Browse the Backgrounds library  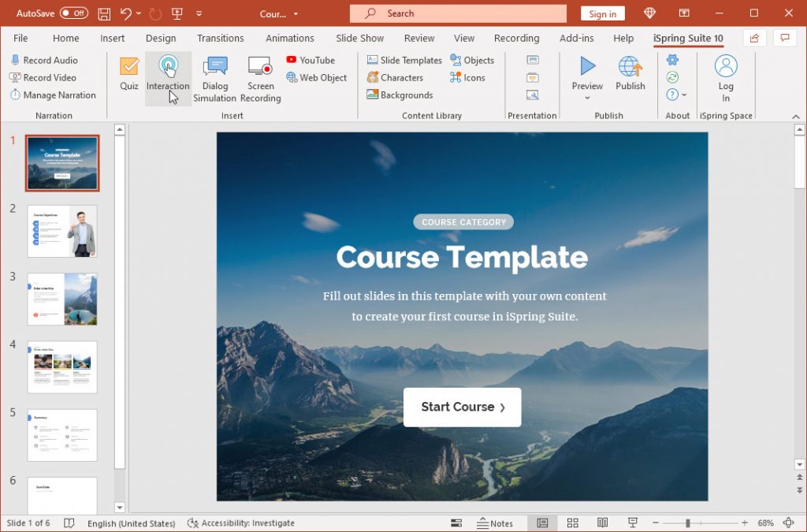pos(403,95)
